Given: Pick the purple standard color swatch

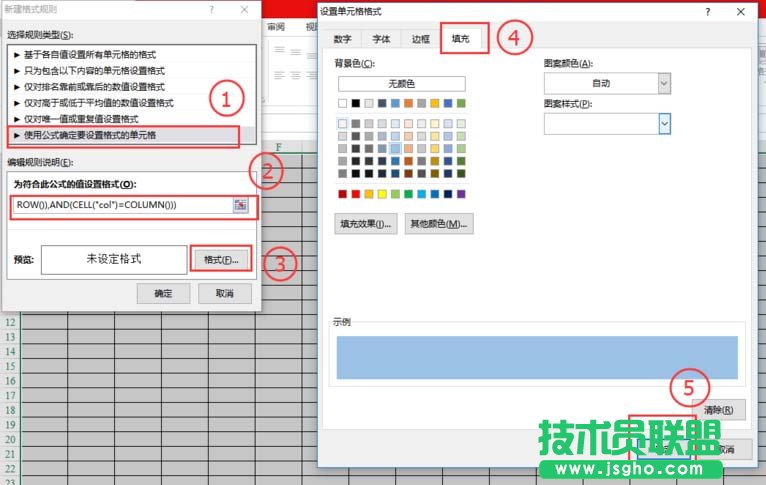Looking at the screenshot, I should tap(461, 194).
